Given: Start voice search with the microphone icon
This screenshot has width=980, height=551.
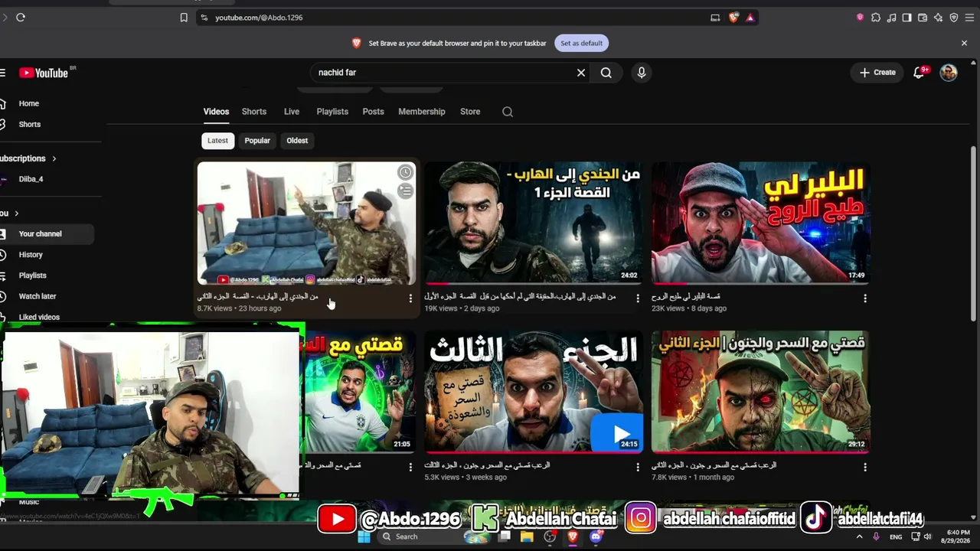Looking at the screenshot, I should coord(642,73).
